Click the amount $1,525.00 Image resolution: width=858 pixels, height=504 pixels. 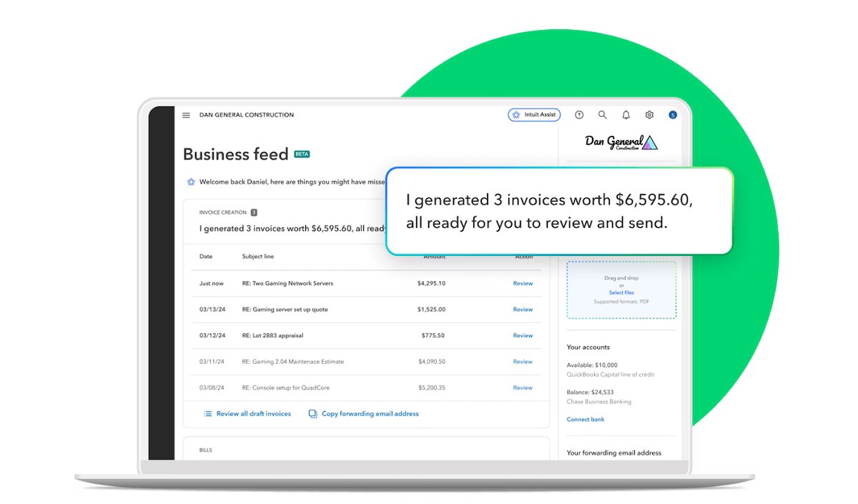431,310
